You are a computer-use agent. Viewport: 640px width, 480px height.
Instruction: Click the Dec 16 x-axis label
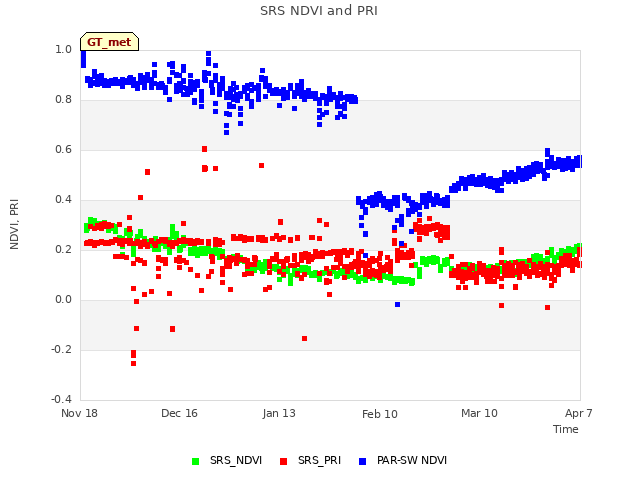[x=179, y=413]
